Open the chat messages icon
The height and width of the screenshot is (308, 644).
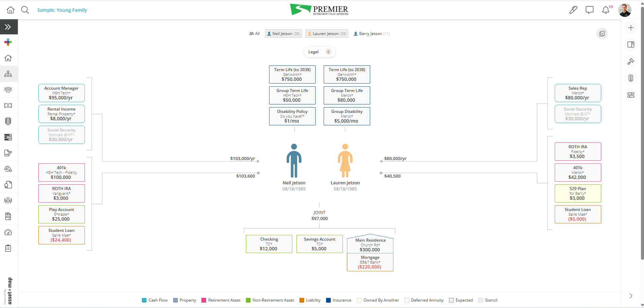pos(589,10)
